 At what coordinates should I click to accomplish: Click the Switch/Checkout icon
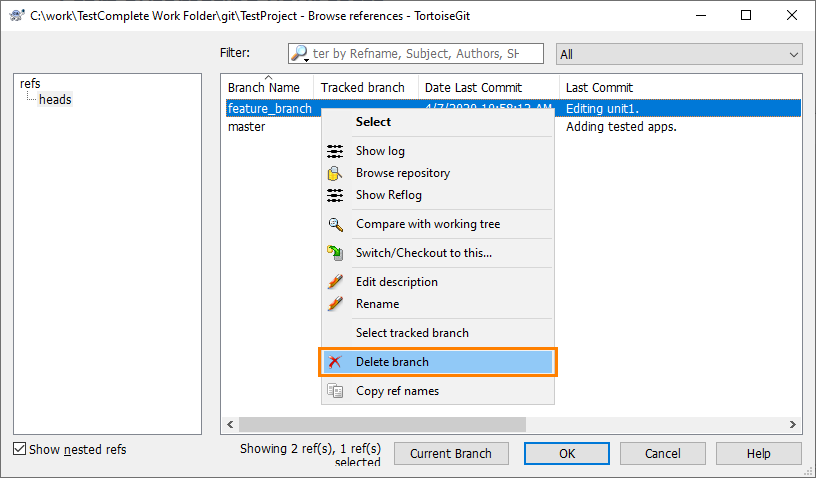point(335,253)
